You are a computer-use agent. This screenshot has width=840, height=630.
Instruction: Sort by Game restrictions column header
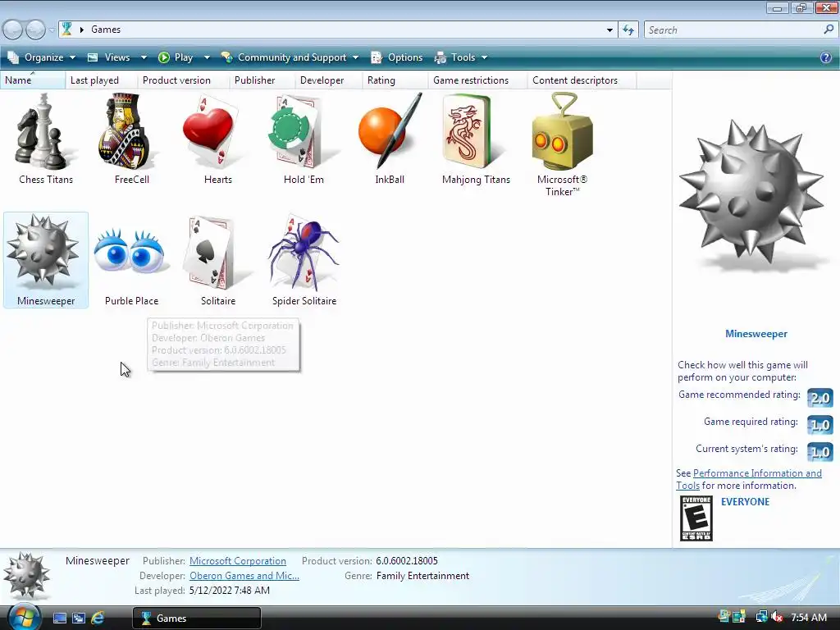[477, 80]
